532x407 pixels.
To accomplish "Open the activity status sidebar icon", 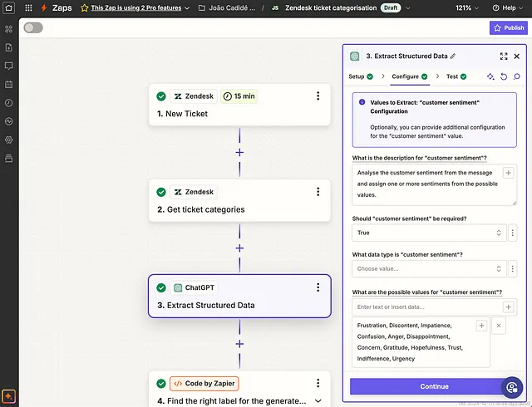I will [9, 121].
